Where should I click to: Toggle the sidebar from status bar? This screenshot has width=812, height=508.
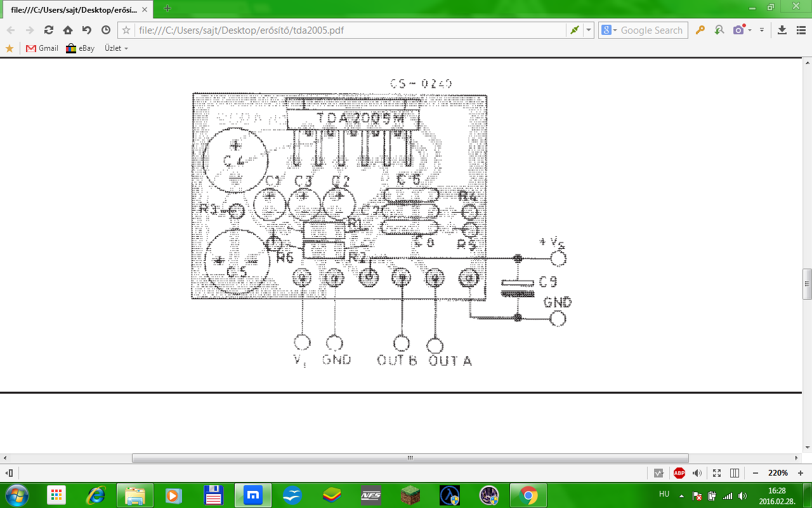[x=10, y=473]
